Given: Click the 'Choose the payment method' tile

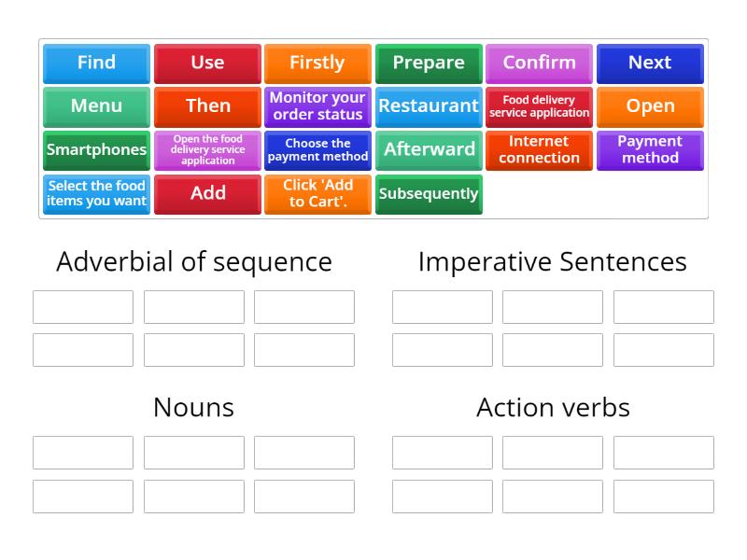Looking at the screenshot, I should click(317, 149).
